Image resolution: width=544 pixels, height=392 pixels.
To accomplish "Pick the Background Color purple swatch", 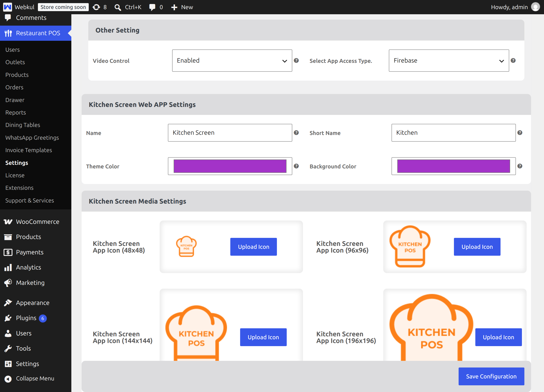I will (453, 166).
